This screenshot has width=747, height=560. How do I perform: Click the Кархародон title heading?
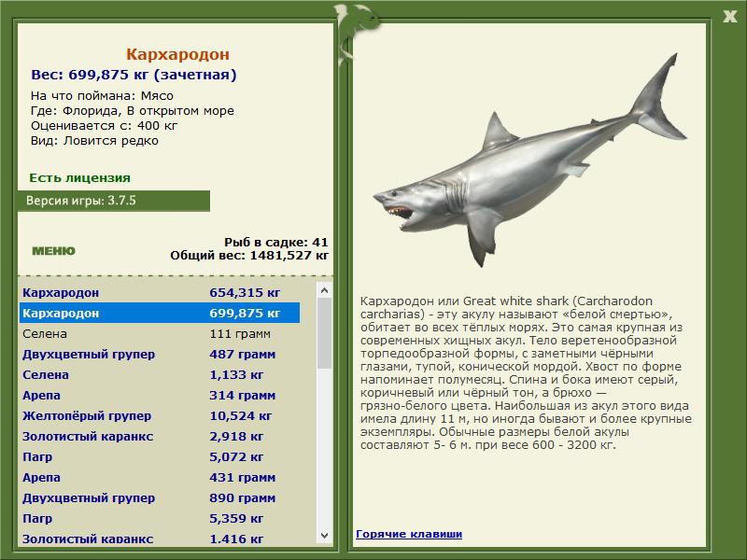177,54
